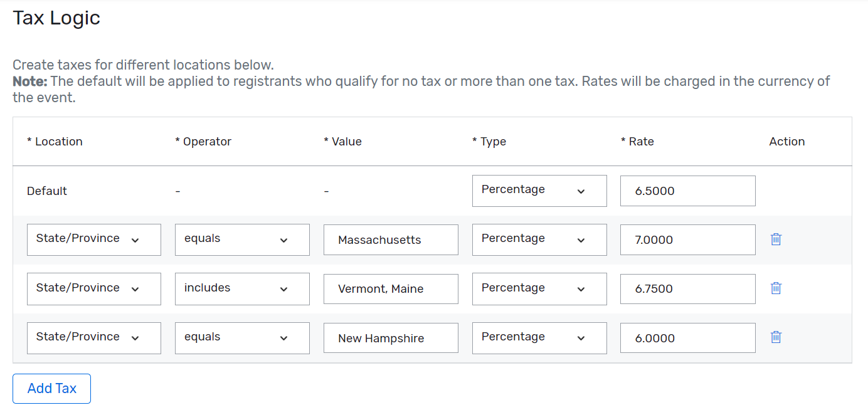The width and height of the screenshot is (868, 410).
Task: Select the Vermont, Maine value field
Action: click(x=390, y=288)
